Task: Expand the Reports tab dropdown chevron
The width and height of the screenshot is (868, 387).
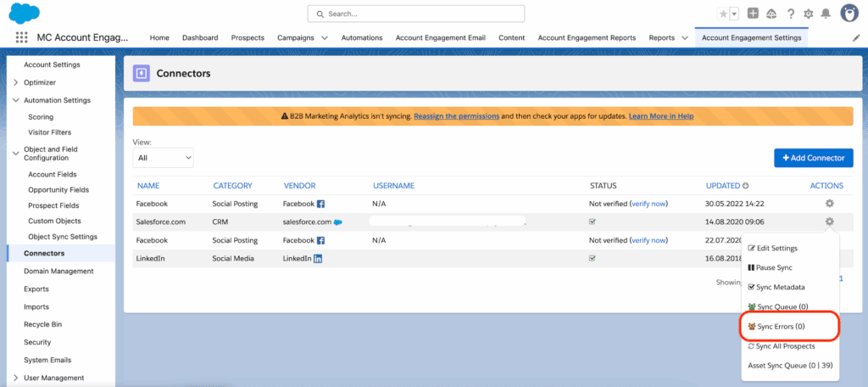Action: tap(685, 38)
